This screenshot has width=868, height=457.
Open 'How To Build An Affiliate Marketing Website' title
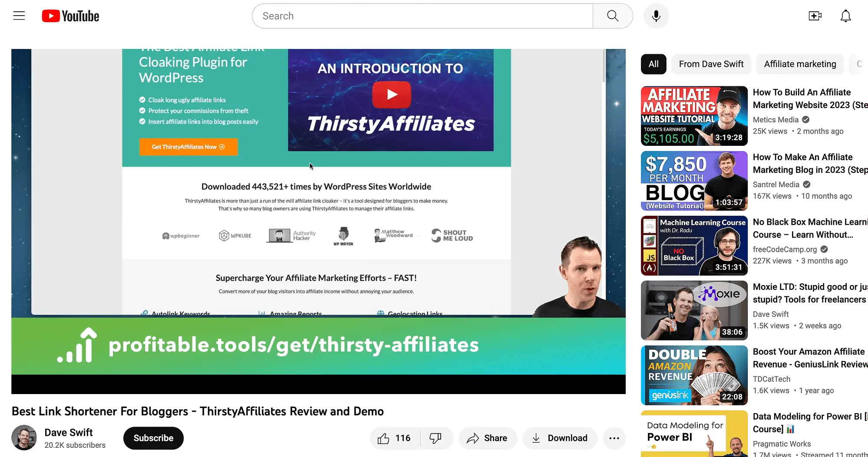pos(810,99)
